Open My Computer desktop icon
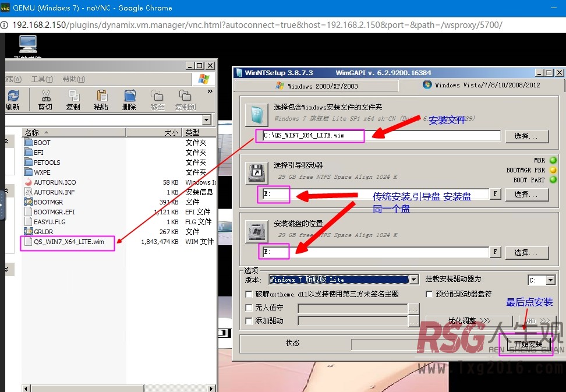The height and width of the screenshot is (392, 566). point(28,47)
